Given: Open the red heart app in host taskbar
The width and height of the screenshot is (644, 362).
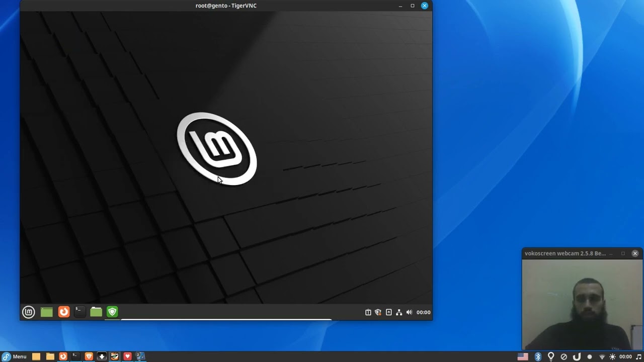Looking at the screenshot, I should [127, 356].
